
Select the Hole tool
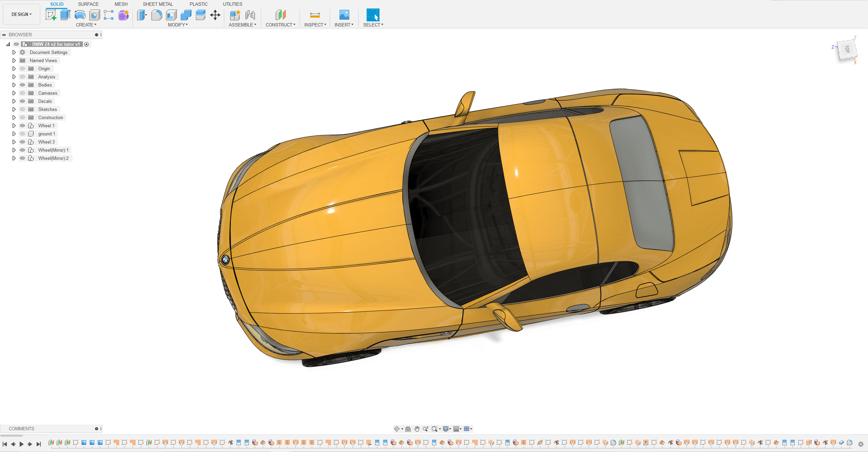coord(94,15)
